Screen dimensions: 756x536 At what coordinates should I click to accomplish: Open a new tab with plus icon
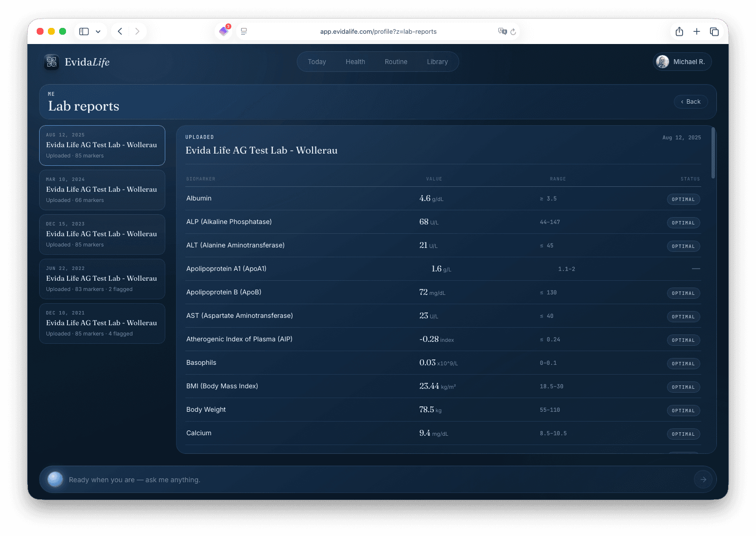[697, 31]
